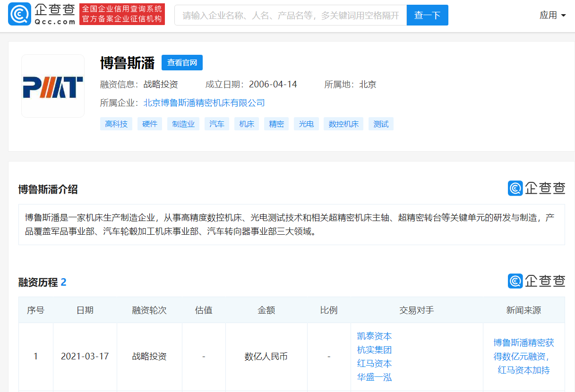Select the 精密 tag
Screen dimensions: 575x392
click(x=276, y=124)
